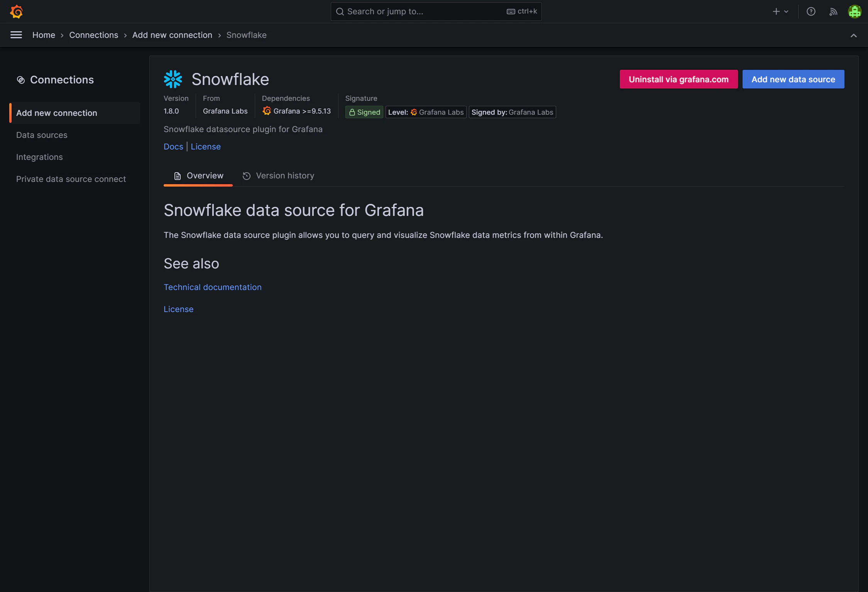Click the version number 1.8.0
The height and width of the screenshot is (592, 868).
pyautogui.click(x=171, y=111)
